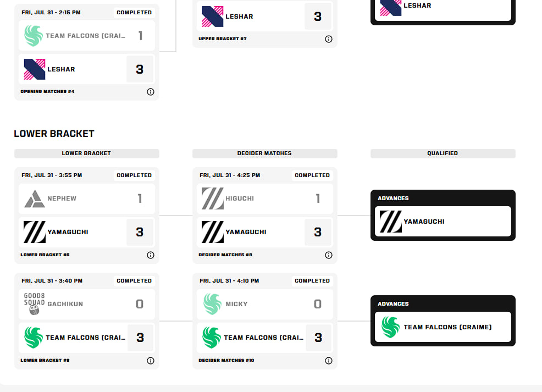Click Team Falcons row in Lower Bracket #8
The image size is (542, 392).
[87, 338]
